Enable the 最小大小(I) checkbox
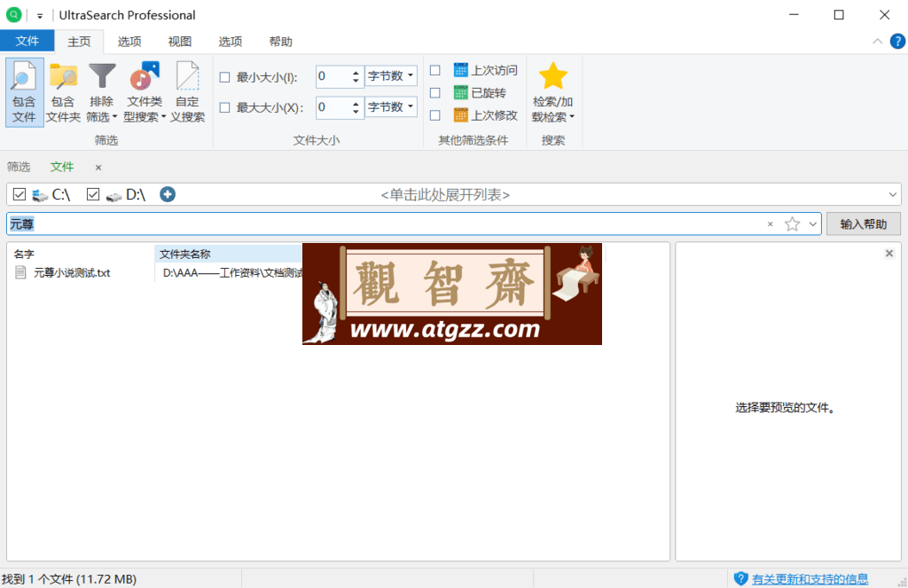The height and width of the screenshot is (588, 908). coord(224,77)
